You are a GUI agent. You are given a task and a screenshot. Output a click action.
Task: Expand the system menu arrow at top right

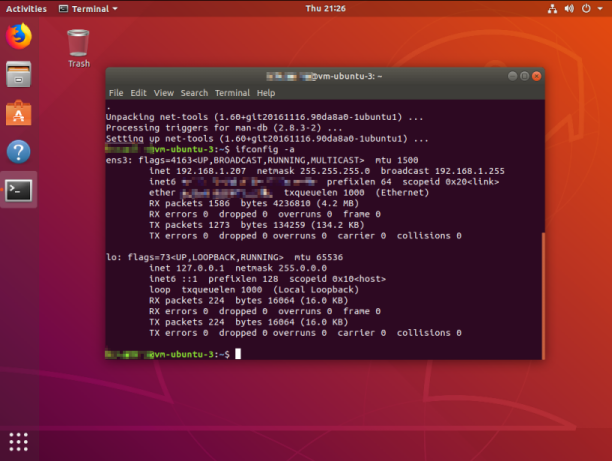(601, 8)
